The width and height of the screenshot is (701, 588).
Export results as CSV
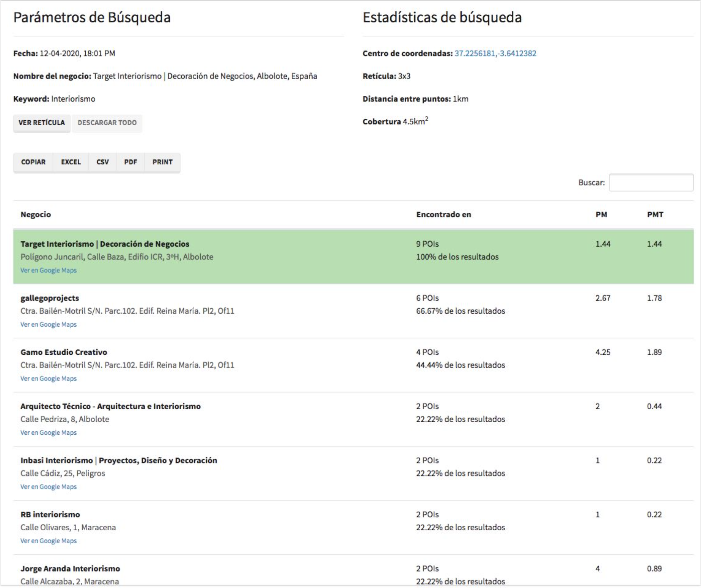[x=102, y=162]
